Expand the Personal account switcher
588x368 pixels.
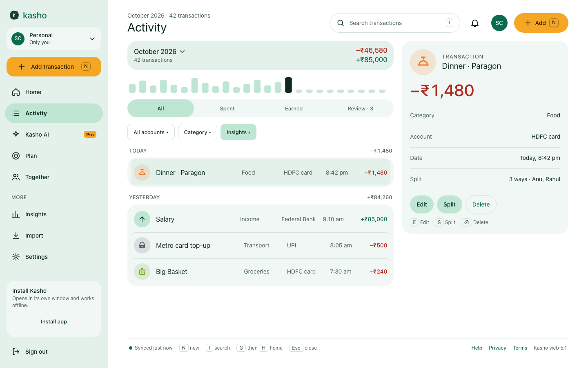point(54,39)
